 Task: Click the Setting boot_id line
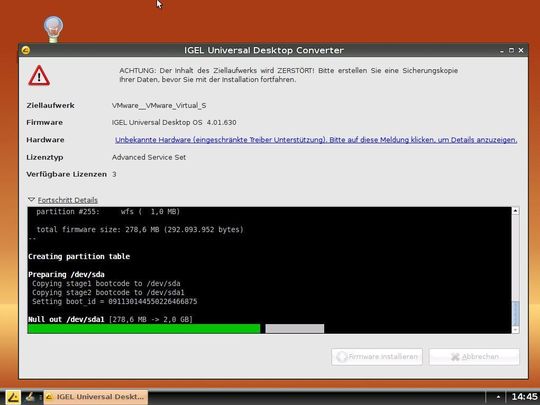(x=115, y=301)
